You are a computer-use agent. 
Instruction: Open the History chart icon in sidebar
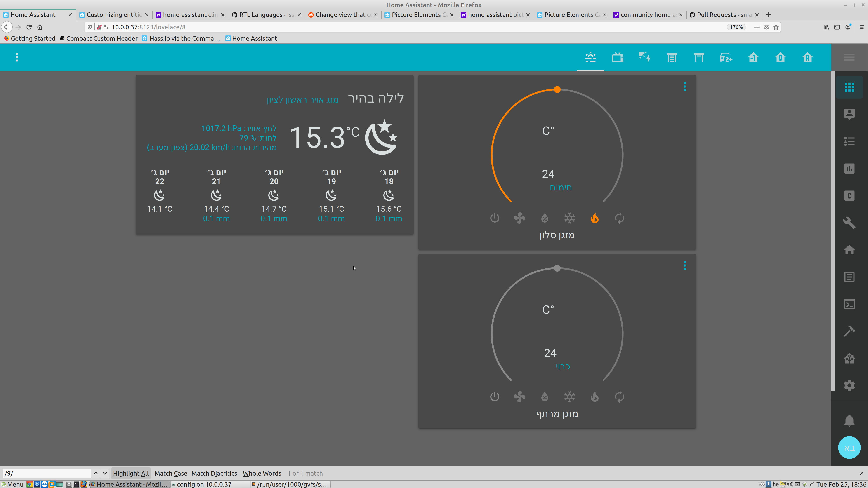849,168
